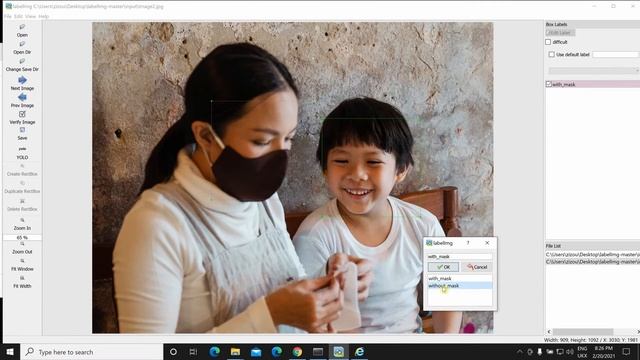Viewport: 640px width, 360px height.
Task: Zoom Out of the image
Action: (x=22, y=248)
